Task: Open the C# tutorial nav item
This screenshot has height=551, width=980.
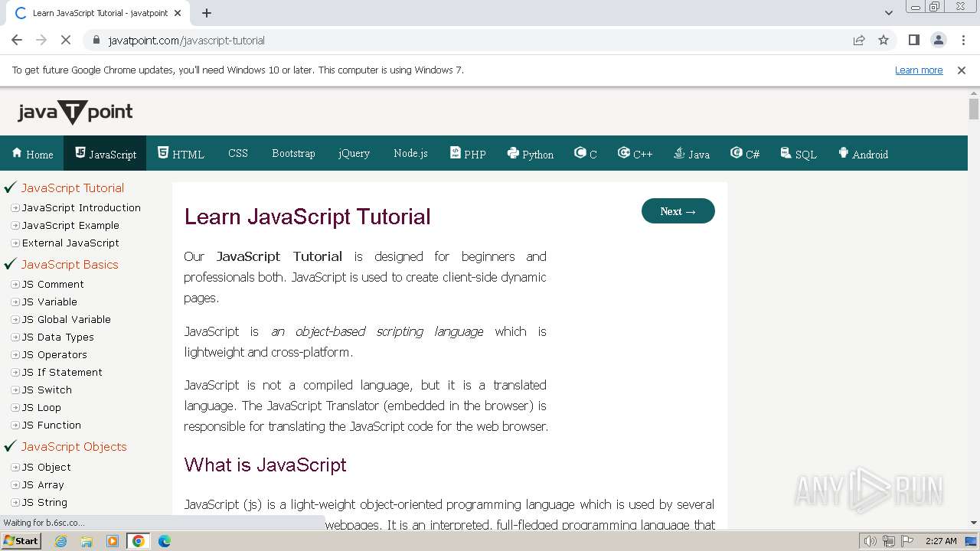Action: point(745,154)
